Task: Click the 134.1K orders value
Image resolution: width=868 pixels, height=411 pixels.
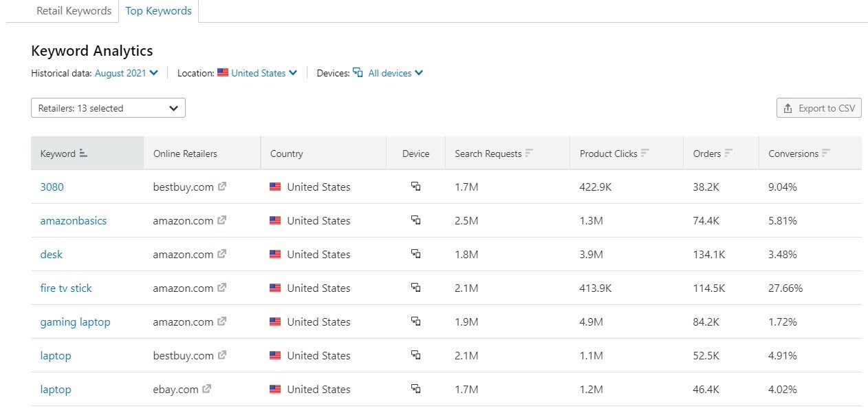Action: [709, 254]
